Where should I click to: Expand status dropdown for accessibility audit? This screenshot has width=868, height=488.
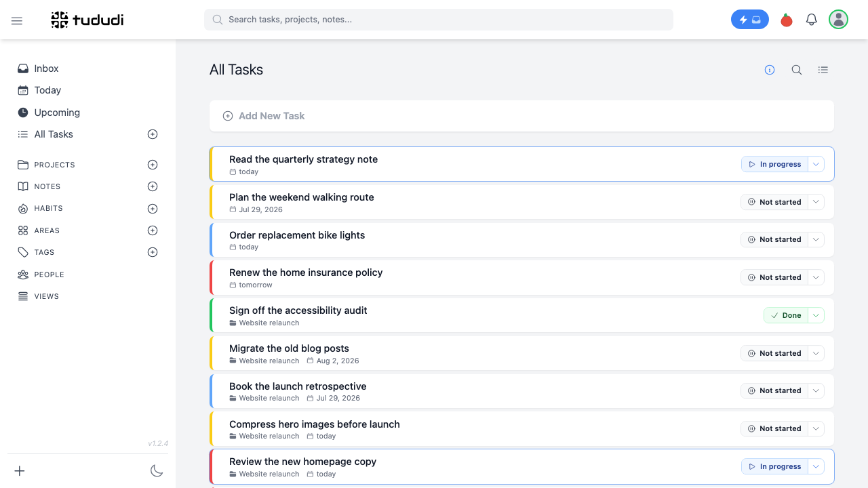click(816, 315)
